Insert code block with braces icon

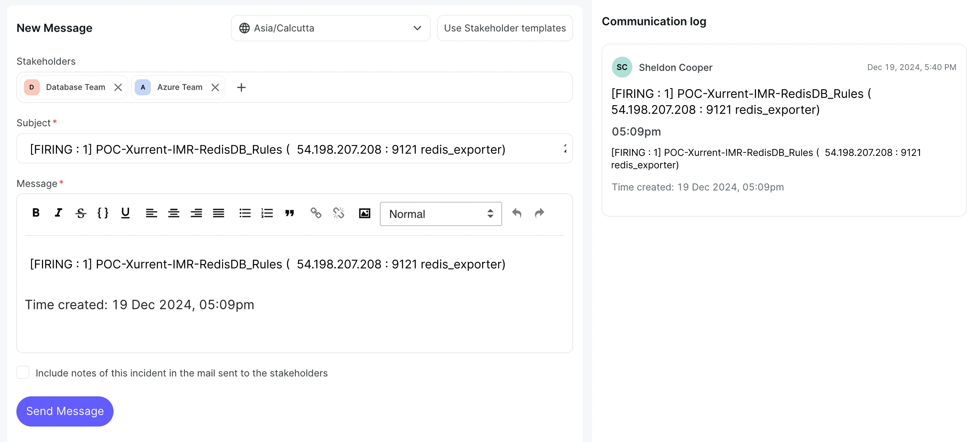coord(103,213)
